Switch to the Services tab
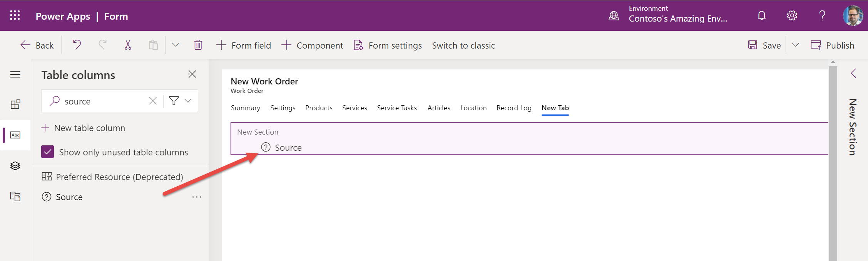 click(355, 108)
